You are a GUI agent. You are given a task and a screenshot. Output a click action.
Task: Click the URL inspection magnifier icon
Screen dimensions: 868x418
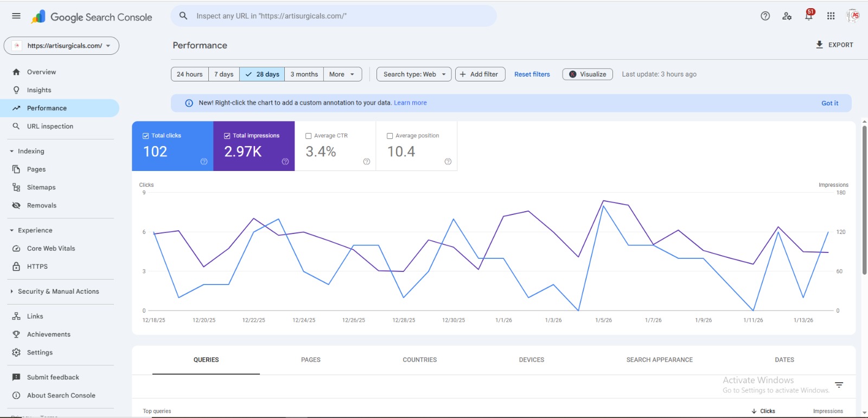click(x=16, y=126)
